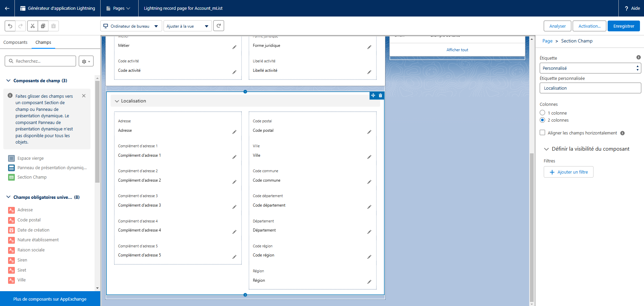
Task: Select 2 colonnes radio option
Action: tap(542, 120)
